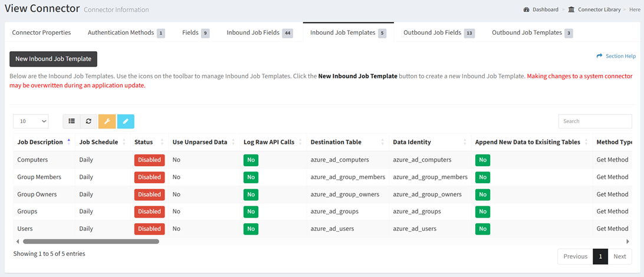Click the refresh table icon

(x=88, y=121)
